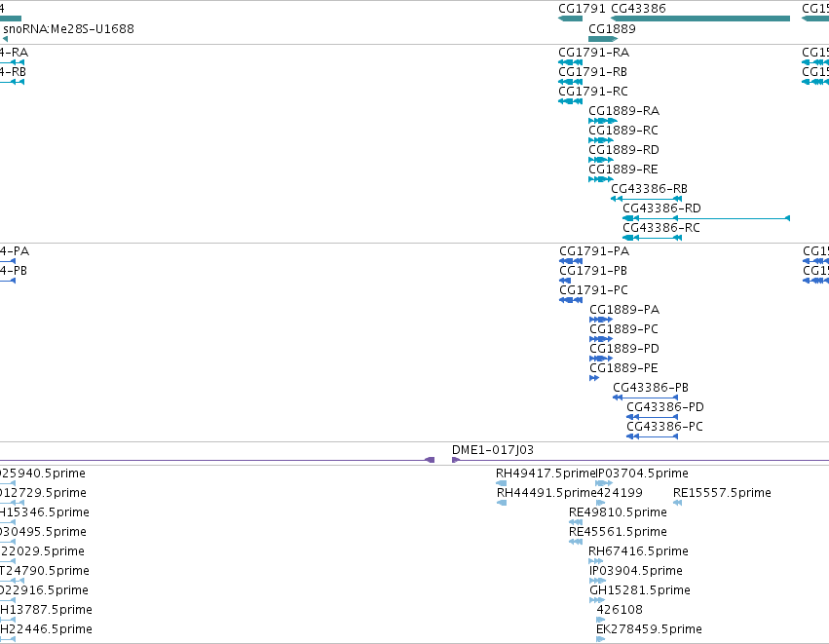Click the 424199 feature label
Screen dimensions: 829x644
point(620,493)
